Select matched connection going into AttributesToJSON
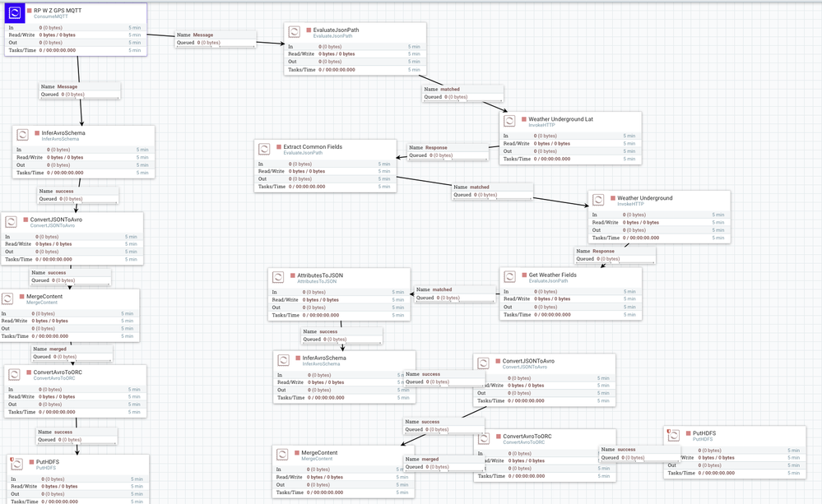The height and width of the screenshot is (504, 822). [x=455, y=294]
